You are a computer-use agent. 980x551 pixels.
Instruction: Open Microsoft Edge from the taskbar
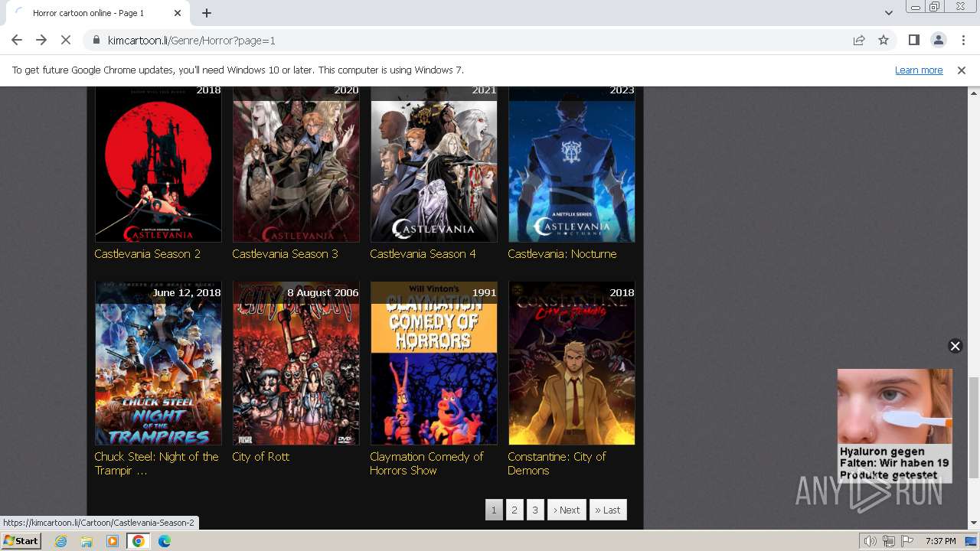point(165,541)
